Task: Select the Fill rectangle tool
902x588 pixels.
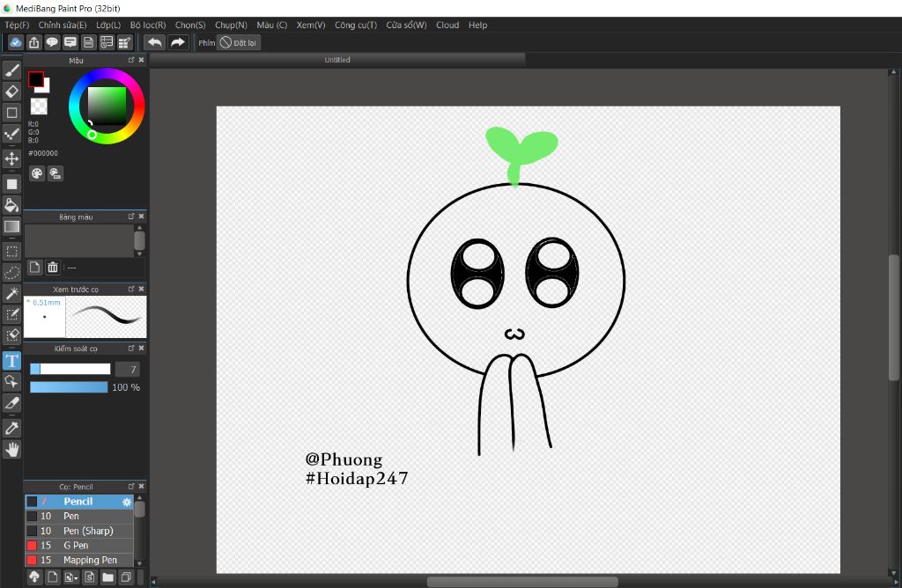Action: (11, 184)
